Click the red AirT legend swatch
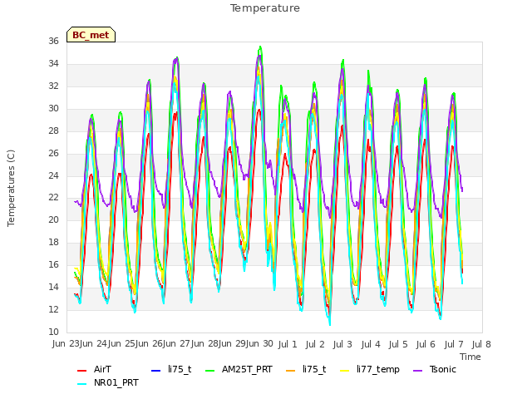 point(81,371)
